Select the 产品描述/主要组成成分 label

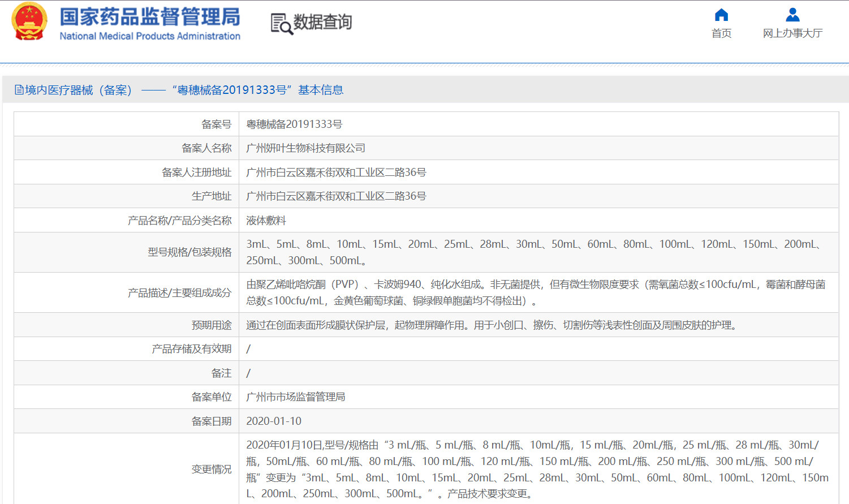(x=179, y=293)
